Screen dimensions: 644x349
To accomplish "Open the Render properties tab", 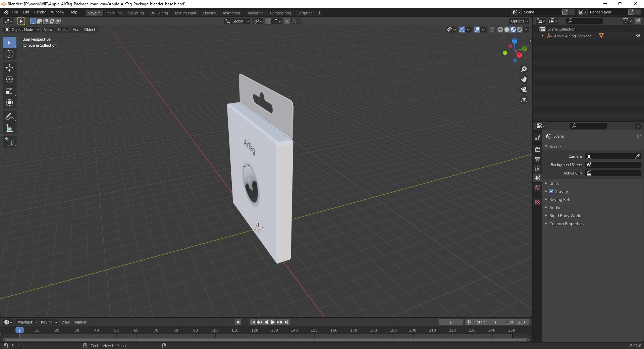I will 538,149.
